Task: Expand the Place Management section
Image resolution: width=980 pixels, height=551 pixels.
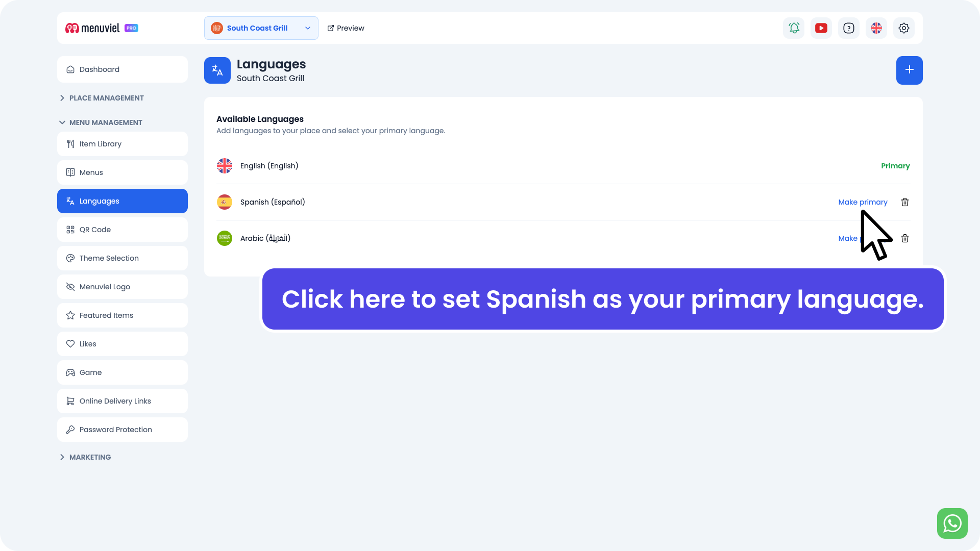Action: tap(106, 98)
